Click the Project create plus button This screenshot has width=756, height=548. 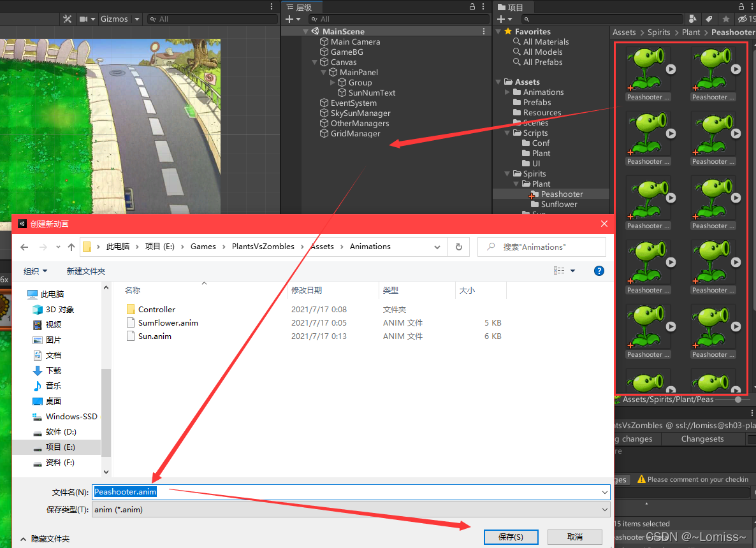[501, 18]
